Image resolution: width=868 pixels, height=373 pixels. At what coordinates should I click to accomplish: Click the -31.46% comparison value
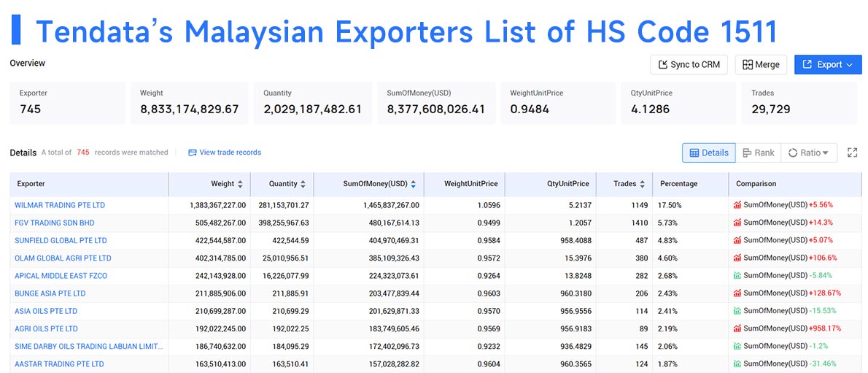[823, 364]
